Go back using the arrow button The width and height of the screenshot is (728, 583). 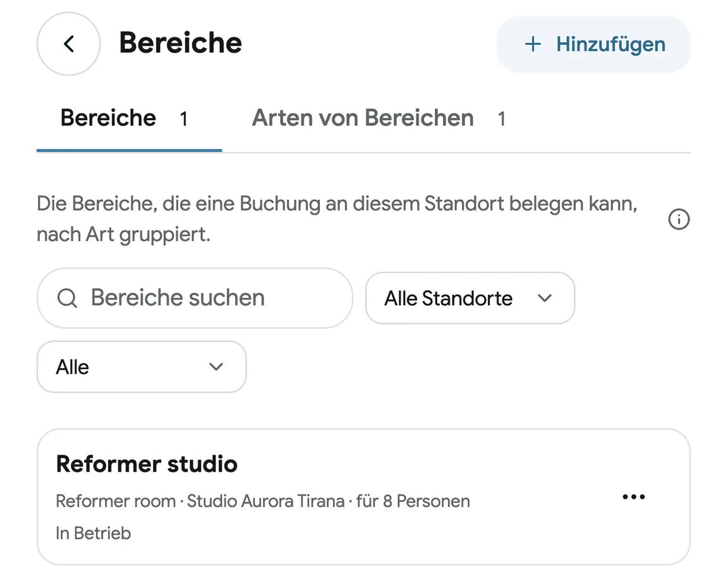tap(69, 44)
